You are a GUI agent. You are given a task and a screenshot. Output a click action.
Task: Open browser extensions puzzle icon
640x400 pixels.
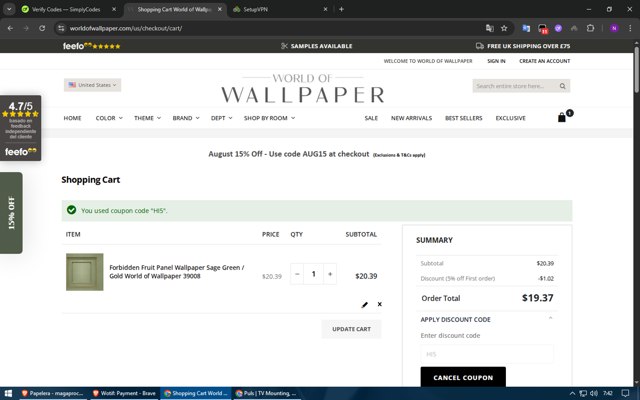[590, 28]
